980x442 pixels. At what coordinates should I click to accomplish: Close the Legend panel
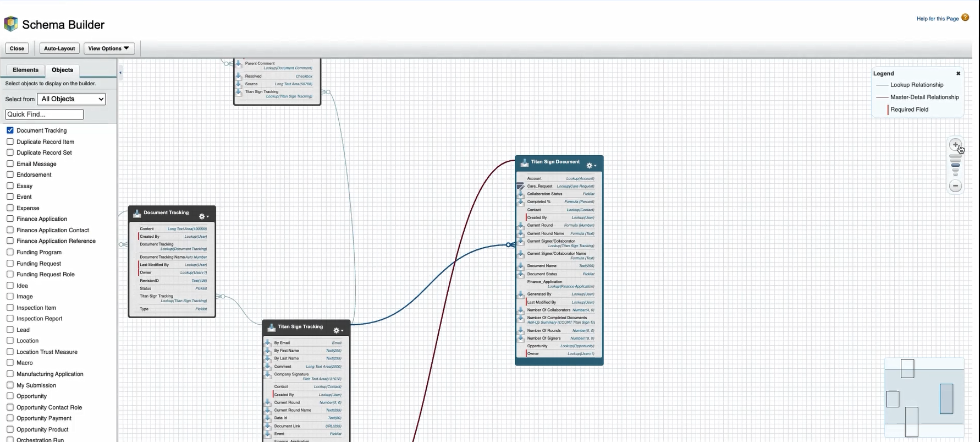coord(958,73)
